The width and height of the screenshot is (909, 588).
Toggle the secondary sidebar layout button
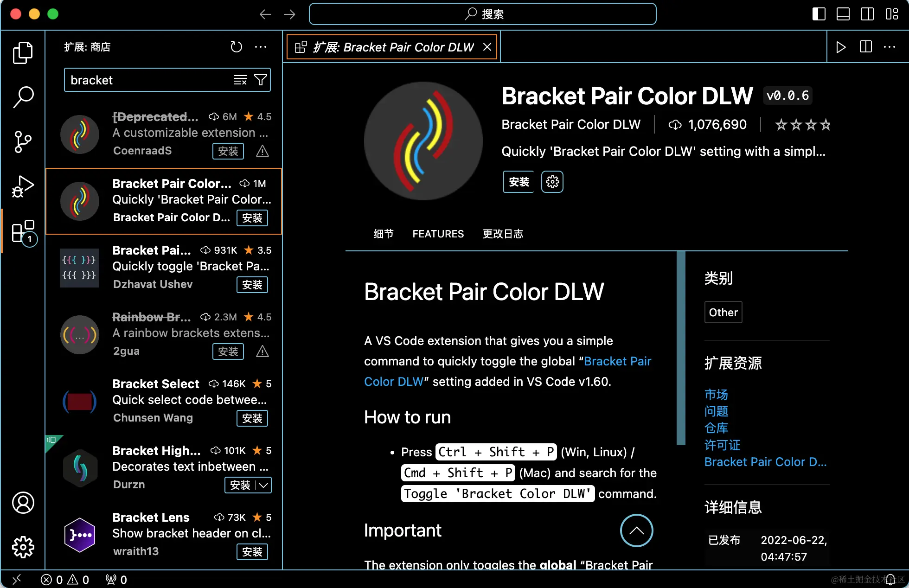[x=867, y=14]
